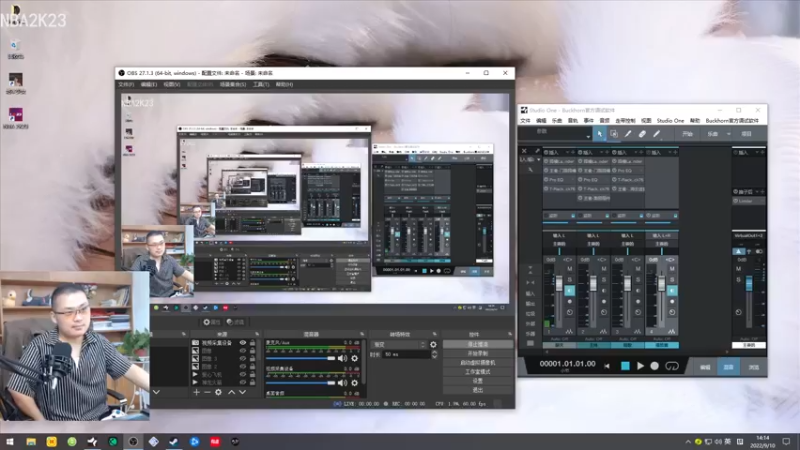Image resolution: width=800 pixels, height=450 pixels.
Task: Select the Eraser tool in Studio One
Action: (x=642, y=134)
